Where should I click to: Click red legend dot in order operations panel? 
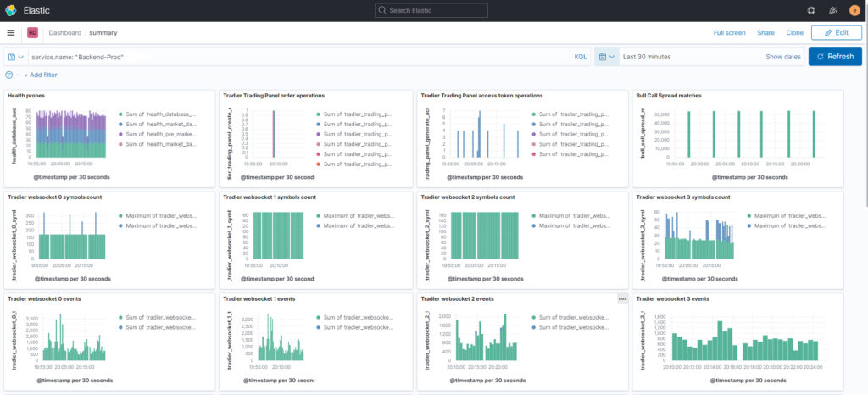(318, 153)
